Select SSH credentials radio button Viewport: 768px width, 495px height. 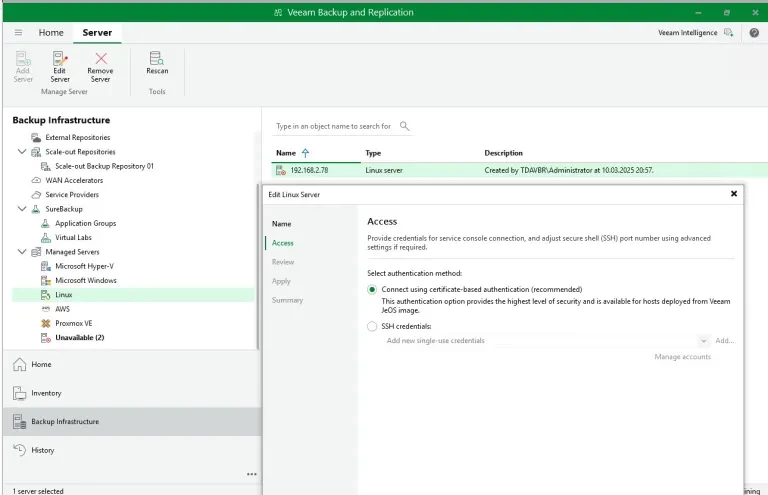tap(372, 326)
